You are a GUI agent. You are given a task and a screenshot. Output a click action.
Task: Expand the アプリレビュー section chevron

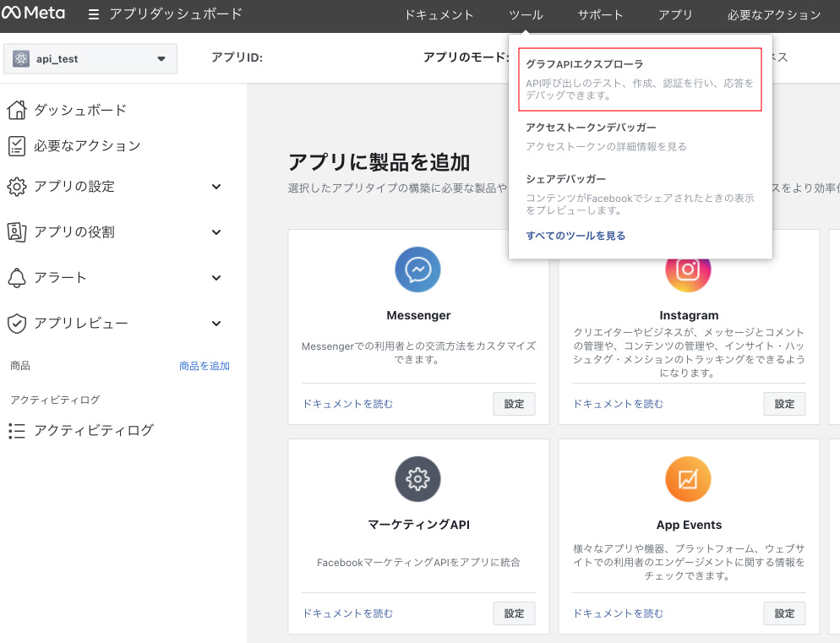tap(216, 324)
